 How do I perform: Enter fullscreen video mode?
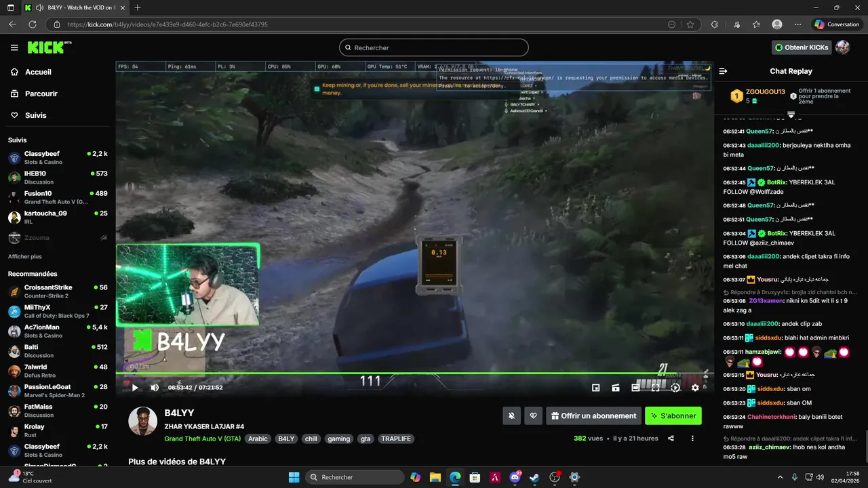(x=655, y=388)
